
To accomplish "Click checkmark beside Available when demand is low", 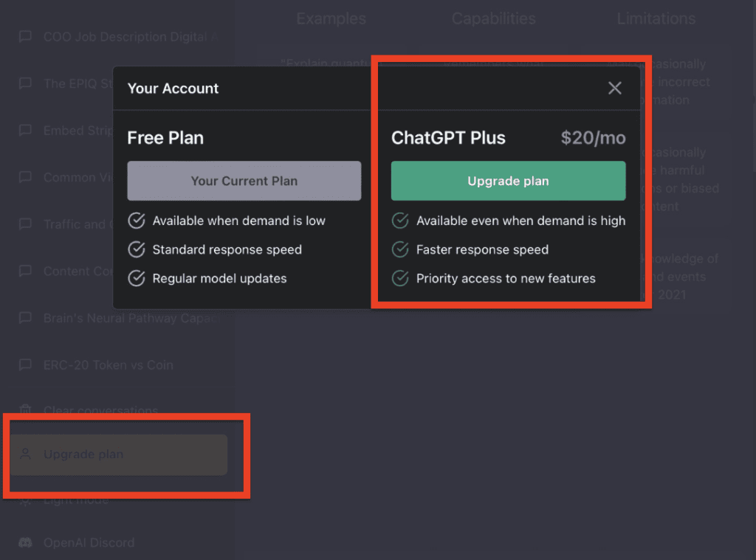I will (137, 221).
